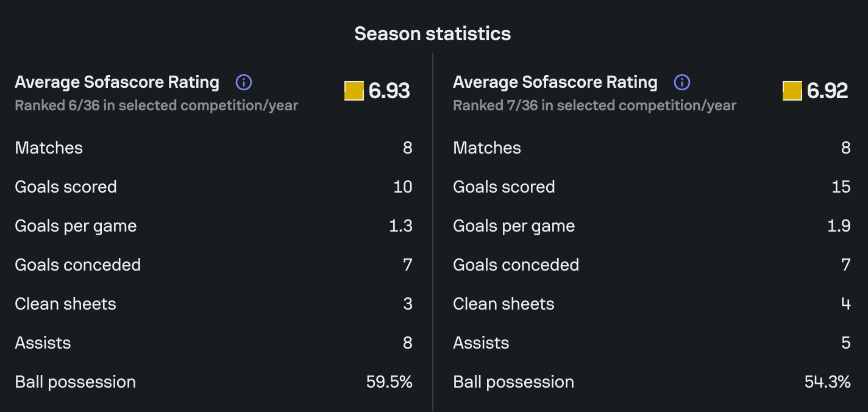Screen dimensions: 868x412
Task: Click the Assists value of 5
Action: pyautogui.click(x=846, y=343)
